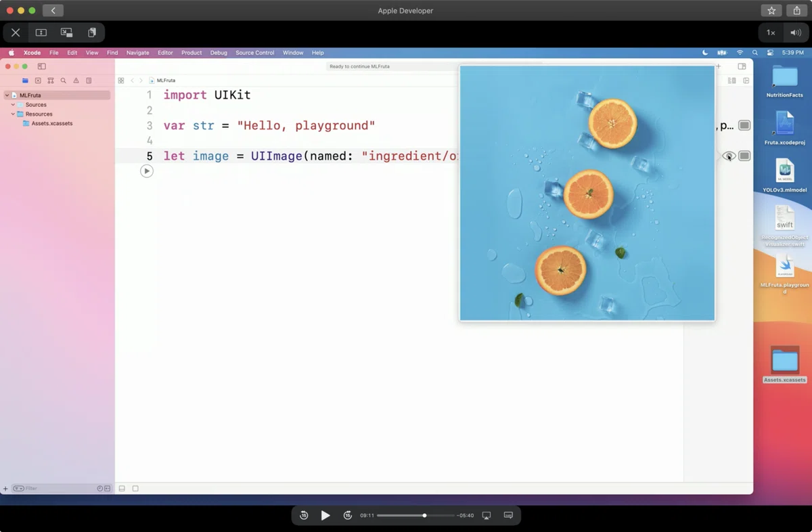Go back in editor history
This screenshot has width=812, height=532.
133,81
